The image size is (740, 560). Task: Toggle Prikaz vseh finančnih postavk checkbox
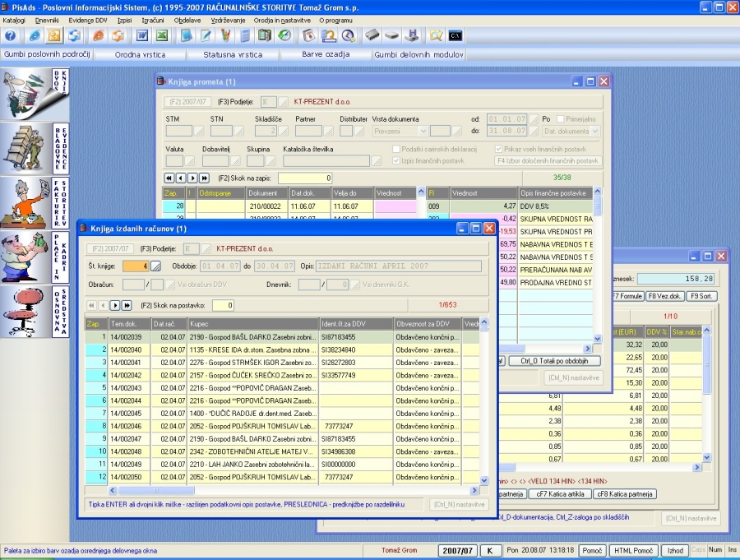coord(498,149)
